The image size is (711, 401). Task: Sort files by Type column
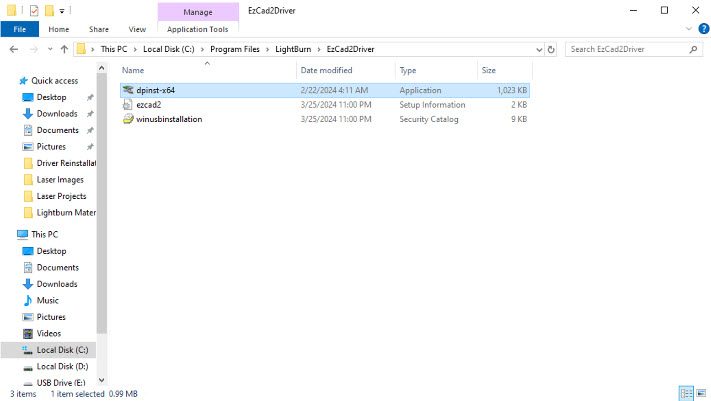(408, 70)
